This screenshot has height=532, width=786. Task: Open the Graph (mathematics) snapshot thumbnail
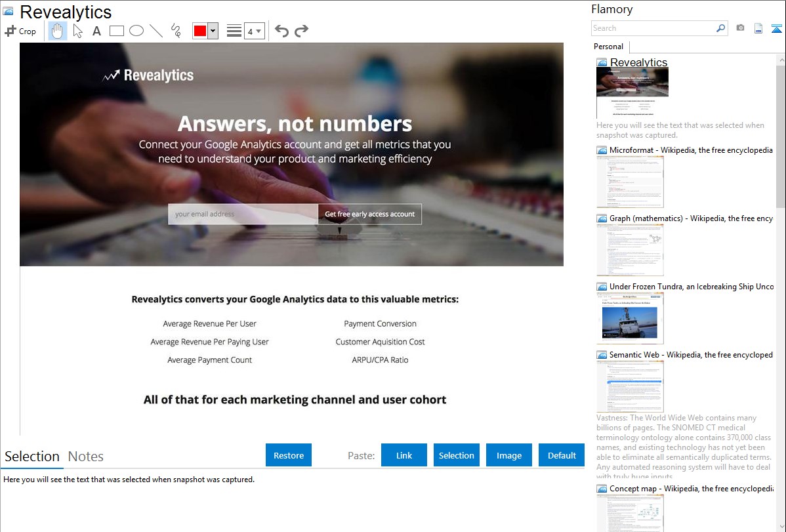[x=630, y=250]
